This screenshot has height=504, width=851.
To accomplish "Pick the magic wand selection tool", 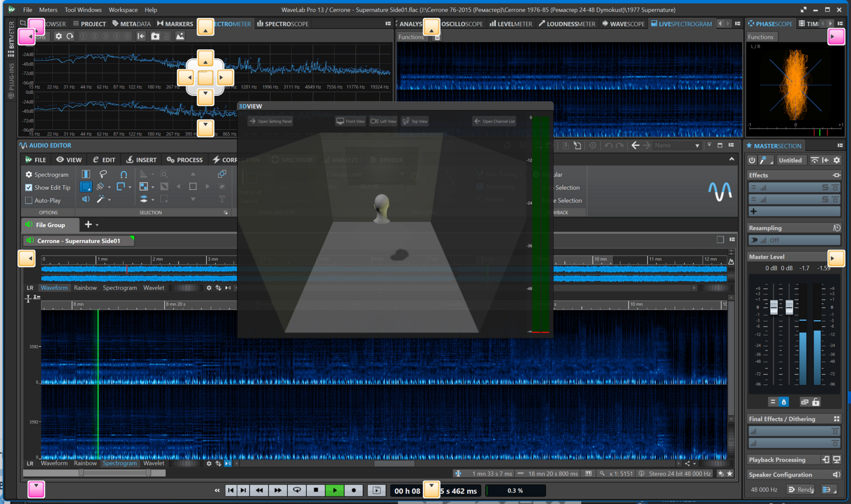I will click(100, 199).
